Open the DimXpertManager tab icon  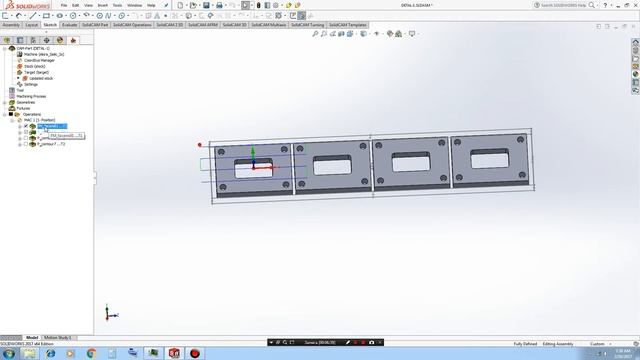tap(47, 40)
